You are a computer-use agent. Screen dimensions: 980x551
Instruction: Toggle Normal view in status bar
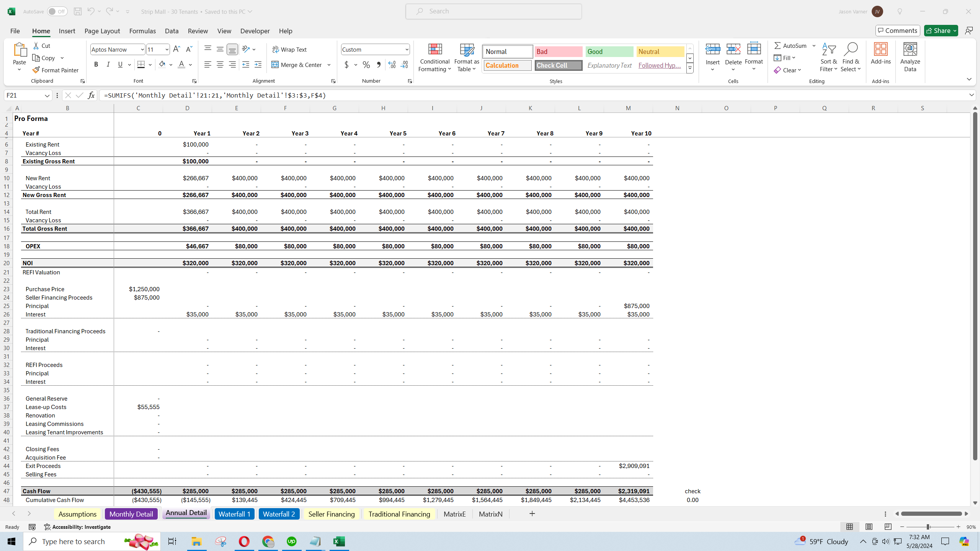[849, 527]
